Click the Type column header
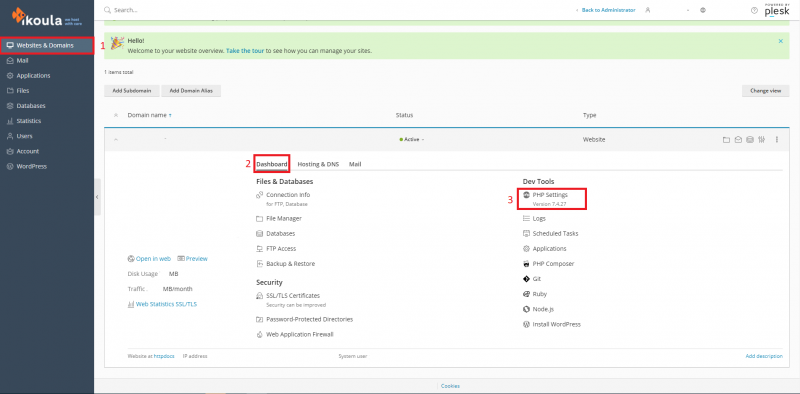Screen dimensions: 800x394 point(589,115)
